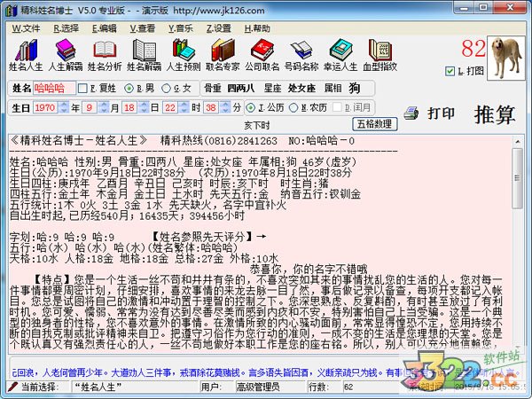Choose the J.公历 calendar option

coord(250,108)
